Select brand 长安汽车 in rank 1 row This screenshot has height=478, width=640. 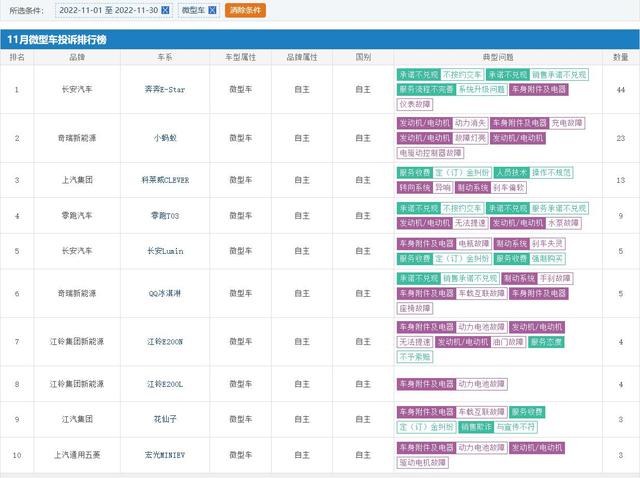[x=77, y=89]
